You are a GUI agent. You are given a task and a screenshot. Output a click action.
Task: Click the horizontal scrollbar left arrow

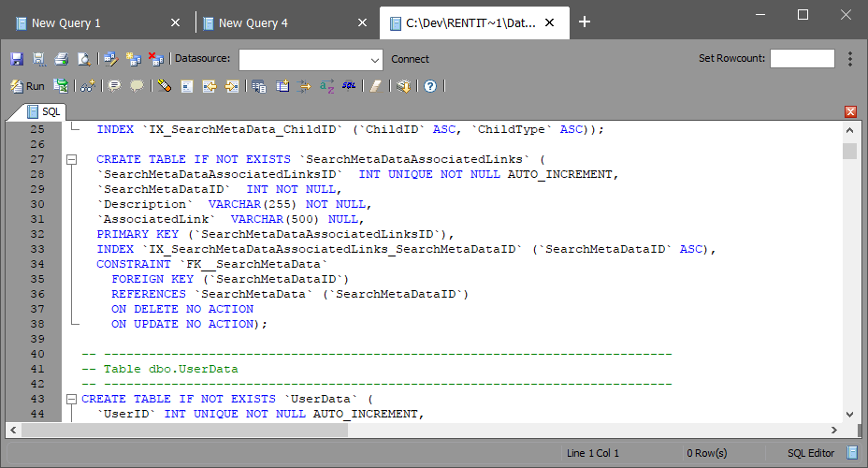13,431
